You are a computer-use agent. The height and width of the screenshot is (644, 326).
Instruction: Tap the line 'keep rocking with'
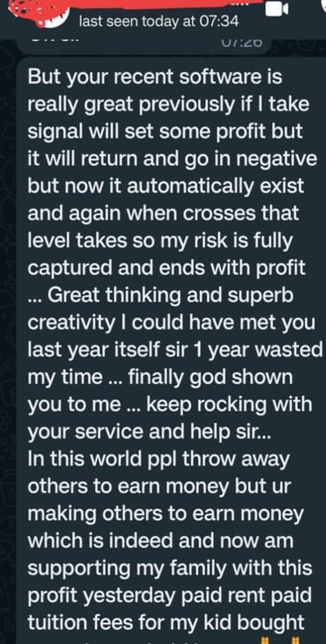click(230, 405)
